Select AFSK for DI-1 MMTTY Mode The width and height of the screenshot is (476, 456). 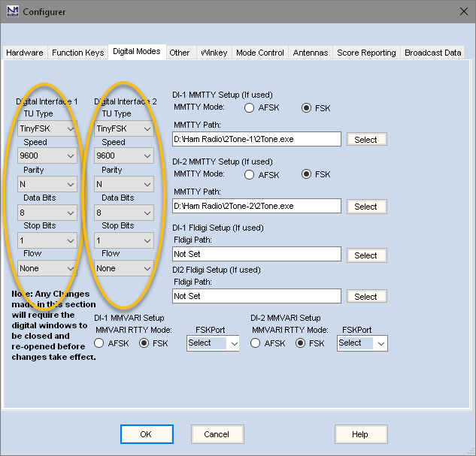tap(249, 107)
